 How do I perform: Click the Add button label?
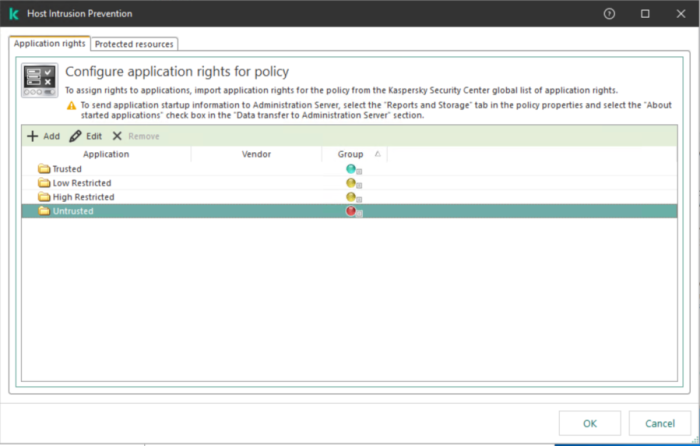[x=51, y=136]
